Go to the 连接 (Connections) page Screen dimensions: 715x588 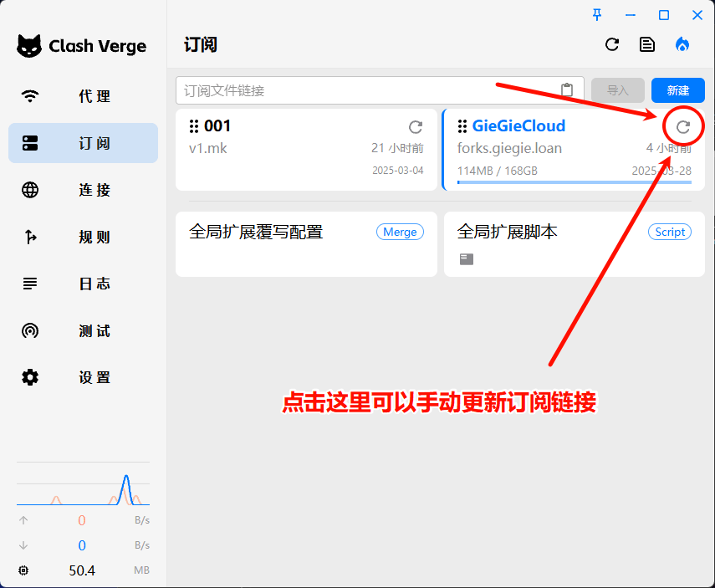tap(83, 190)
